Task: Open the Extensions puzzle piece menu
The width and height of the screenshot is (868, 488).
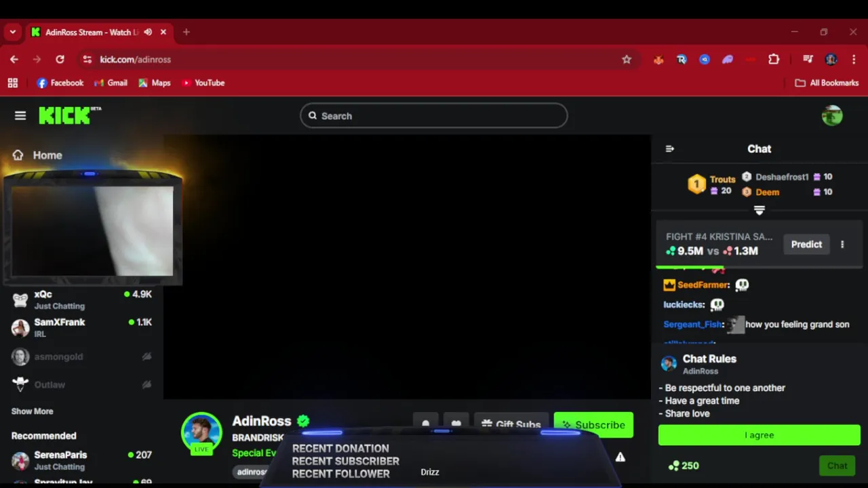Action: coord(774,60)
